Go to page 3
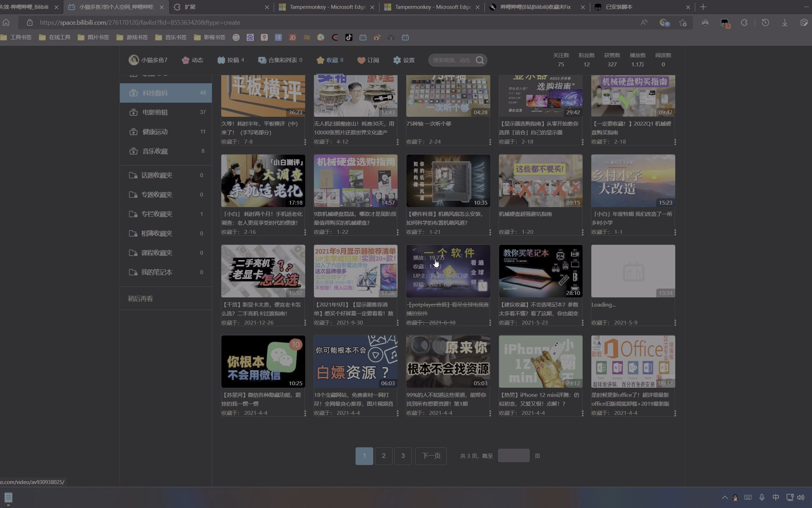 click(x=403, y=456)
